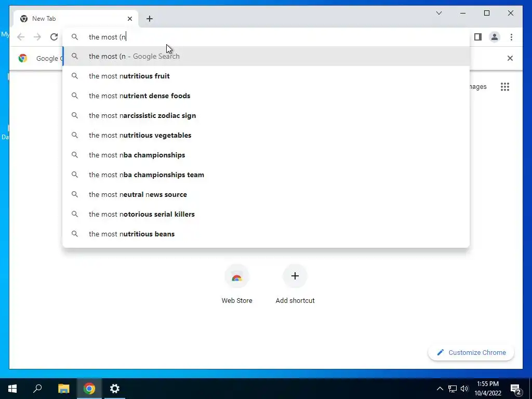Click the Customize Chrome button

click(x=471, y=353)
